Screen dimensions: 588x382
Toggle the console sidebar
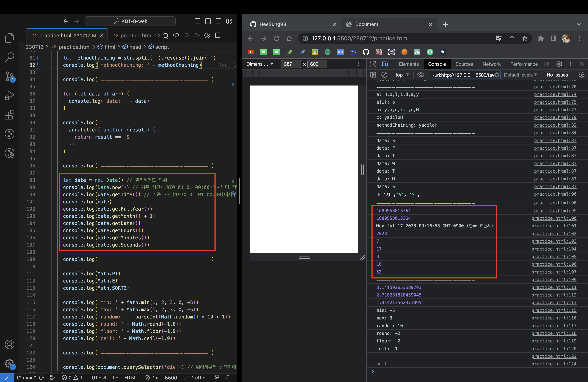373,75
